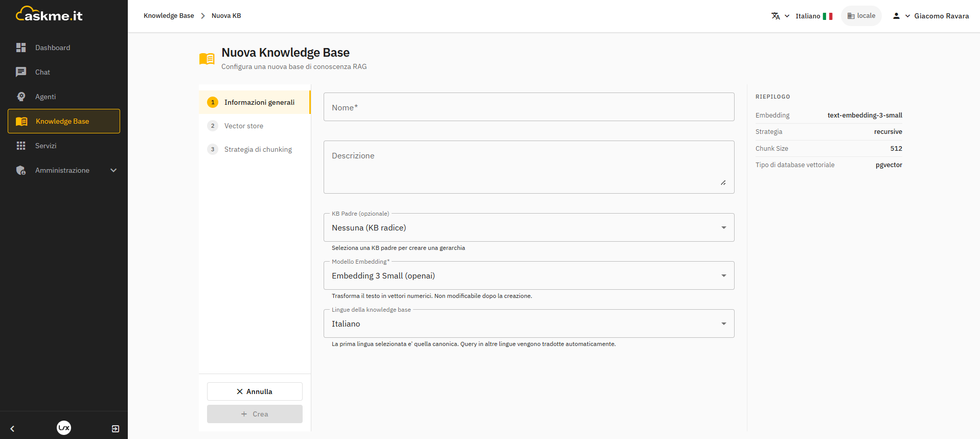Focus the Nome input field
980x439 pixels.
[529, 107]
